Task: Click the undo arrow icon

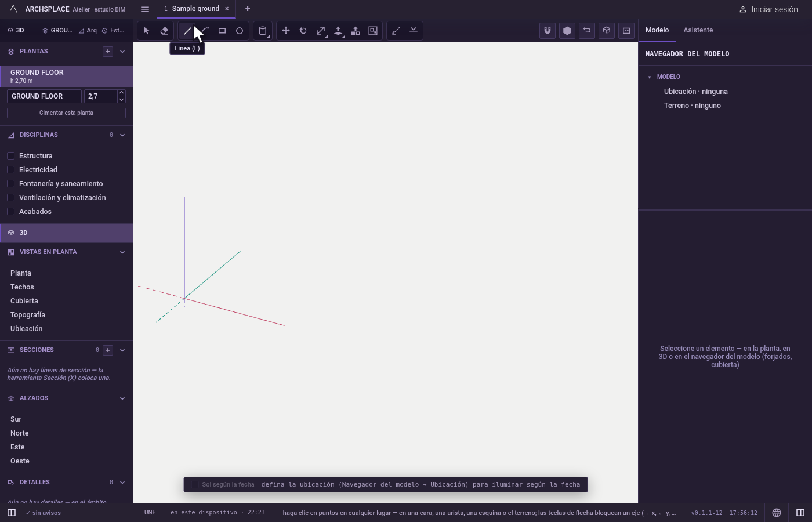Action: coord(587,31)
